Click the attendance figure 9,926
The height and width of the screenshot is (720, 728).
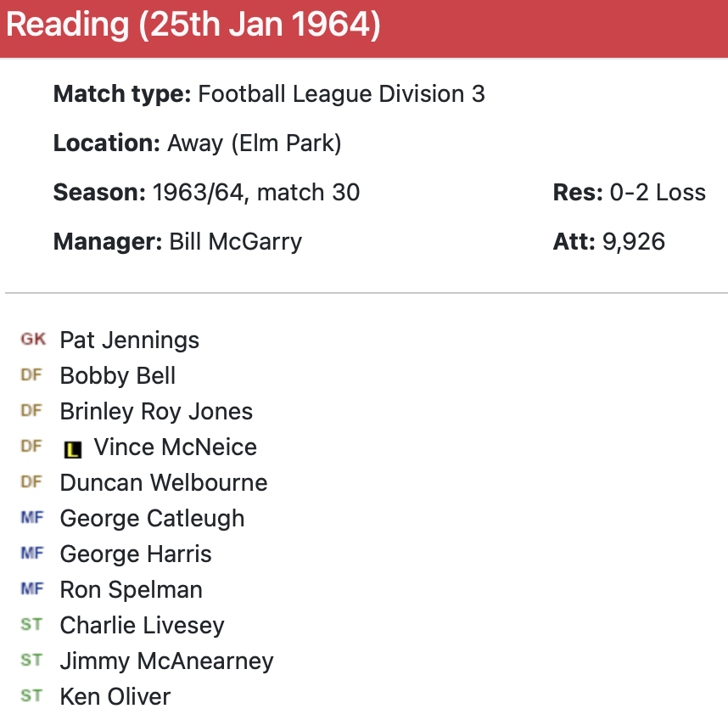click(633, 242)
